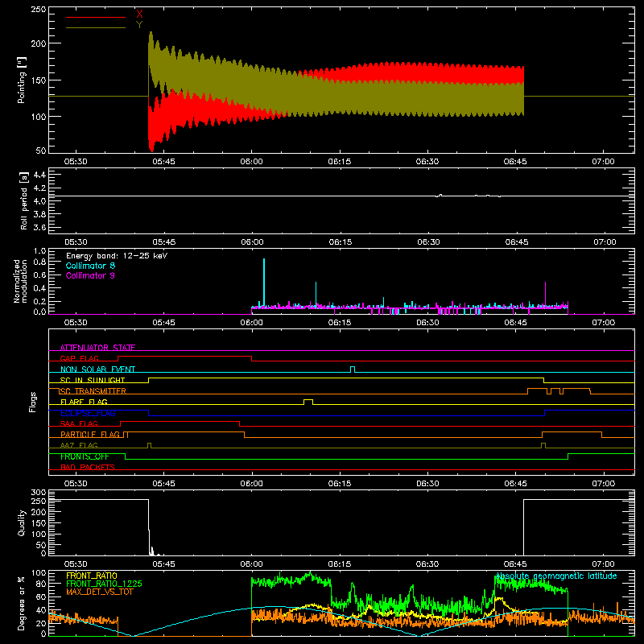Click '05:45' time label under Pointing plot
The width and height of the screenshot is (644, 644).
click(x=163, y=162)
